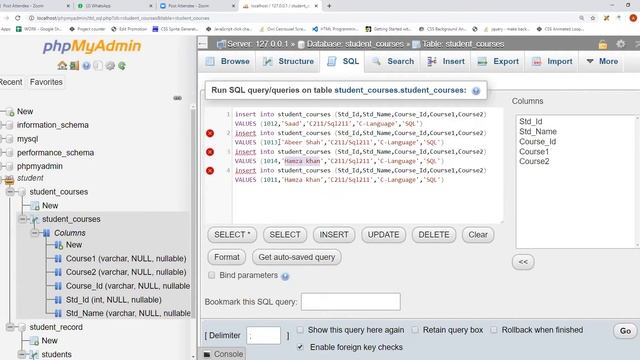Click the phpMyAdmin home icon

pos(62,65)
